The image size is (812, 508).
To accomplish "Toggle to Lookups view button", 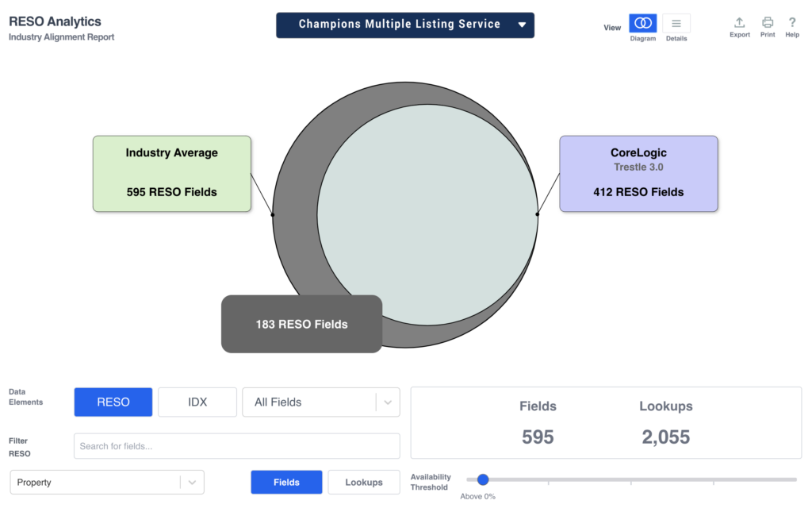I will 364,482.
